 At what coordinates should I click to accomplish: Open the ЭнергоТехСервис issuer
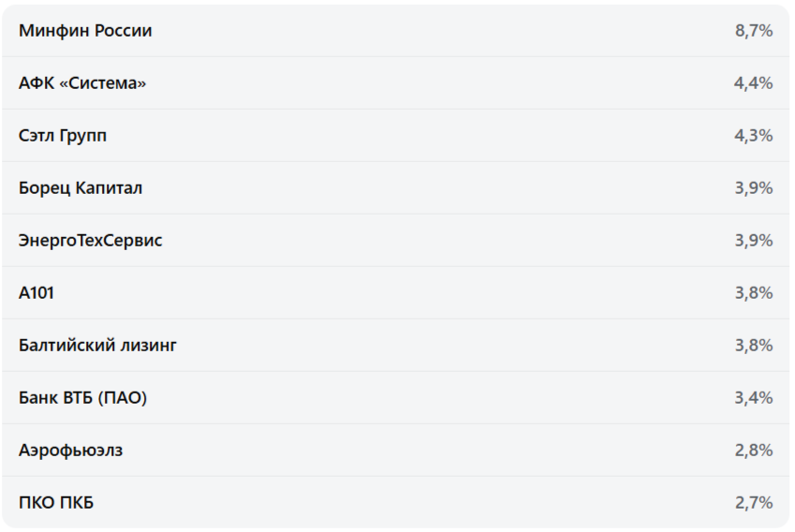tap(90, 241)
